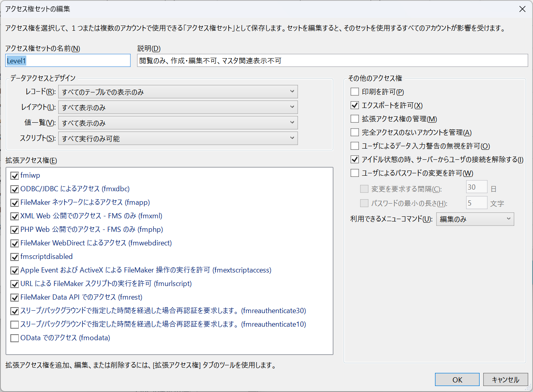Uncheck URL による FileMaker スクリプト実行 (fmurlscript)
Viewport: 533px width, 392px height.
point(15,284)
